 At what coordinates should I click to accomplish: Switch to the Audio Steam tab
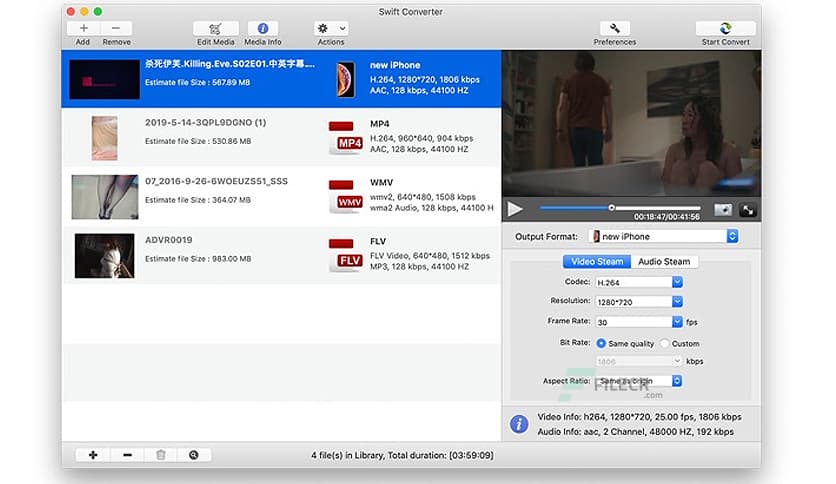(664, 261)
